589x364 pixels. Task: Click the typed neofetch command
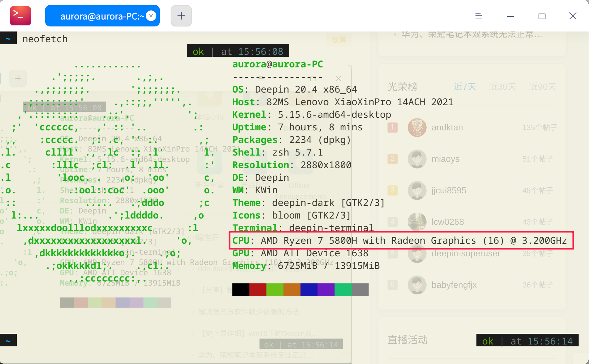pyautogui.click(x=45, y=39)
